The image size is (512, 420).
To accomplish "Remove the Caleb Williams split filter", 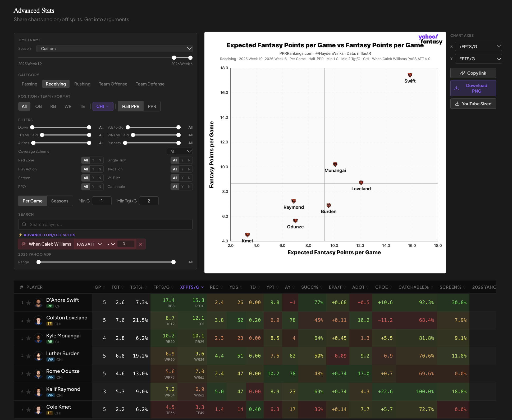I will [x=140, y=244].
